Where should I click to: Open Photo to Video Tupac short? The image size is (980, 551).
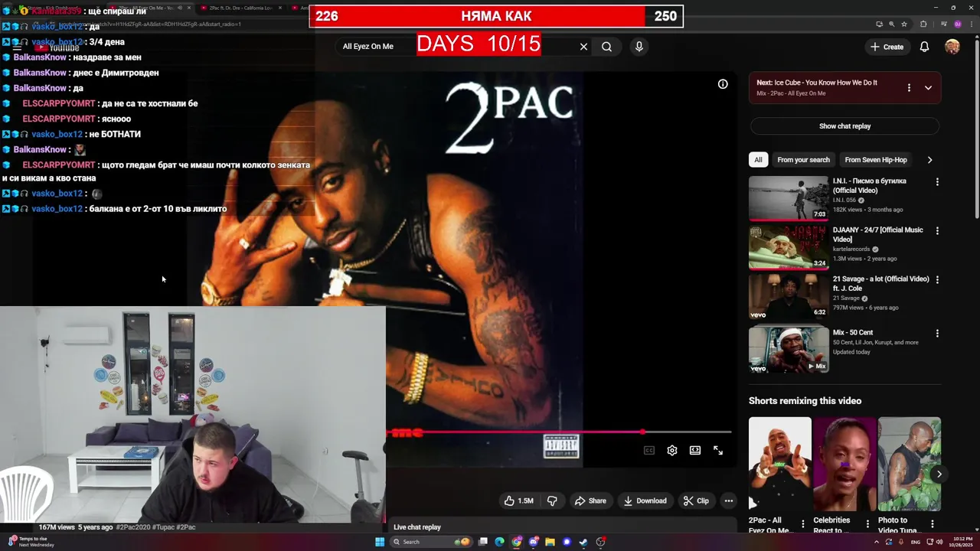click(909, 464)
